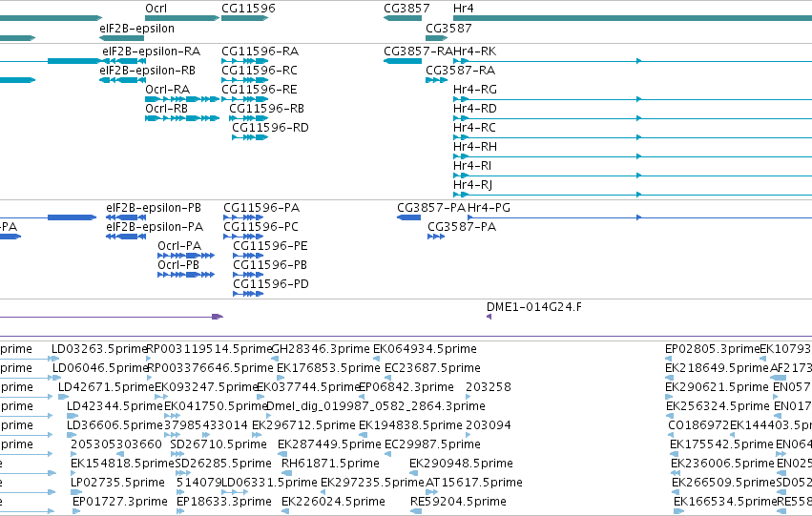Click the CG11596-RC transcript label
The image size is (812, 516).
260,71
